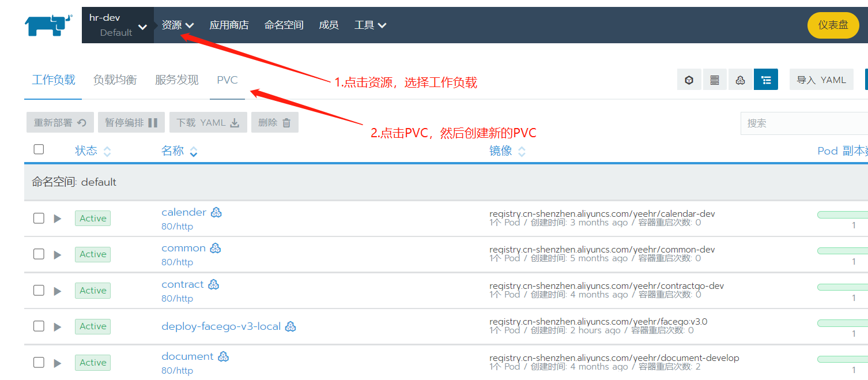This screenshot has height=380, width=868.
Task: Click the cluster icon next to calender
Action: pyautogui.click(x=216, y=212)
